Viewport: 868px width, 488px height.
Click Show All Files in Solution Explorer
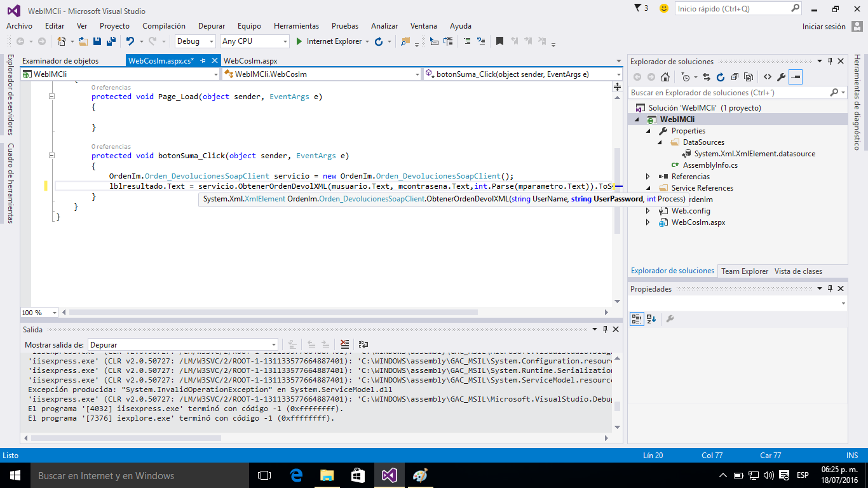(x=749, y=77)
